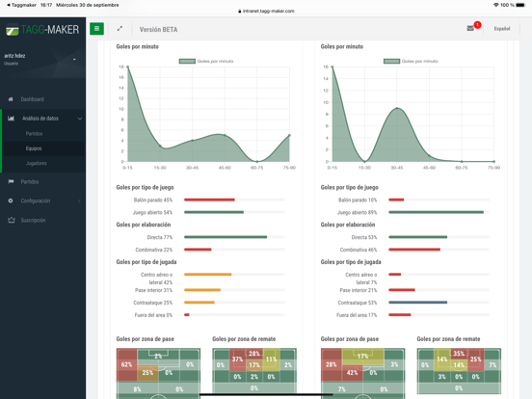The image size is (532, 399).
Task: Click the red notification badge showing 1
Action: [477, 25]
